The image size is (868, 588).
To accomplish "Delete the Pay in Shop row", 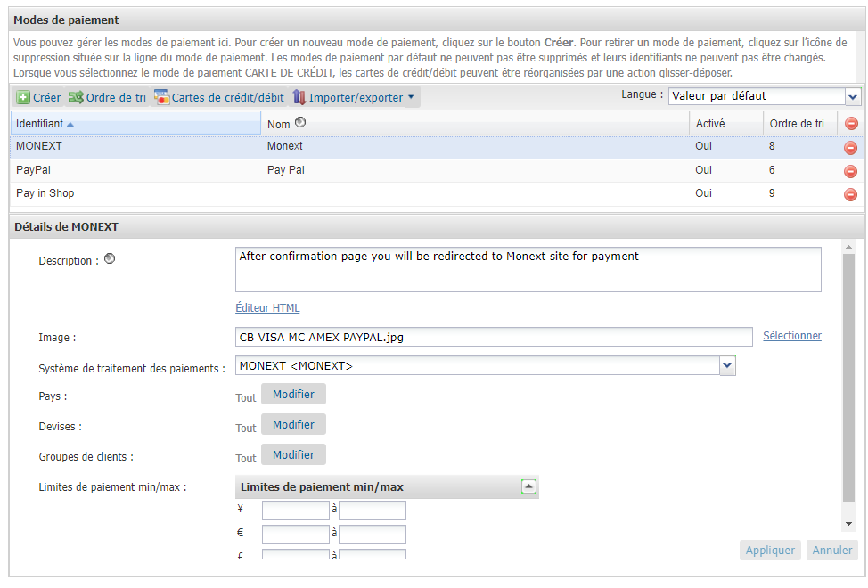I will [x=850, y=194].
